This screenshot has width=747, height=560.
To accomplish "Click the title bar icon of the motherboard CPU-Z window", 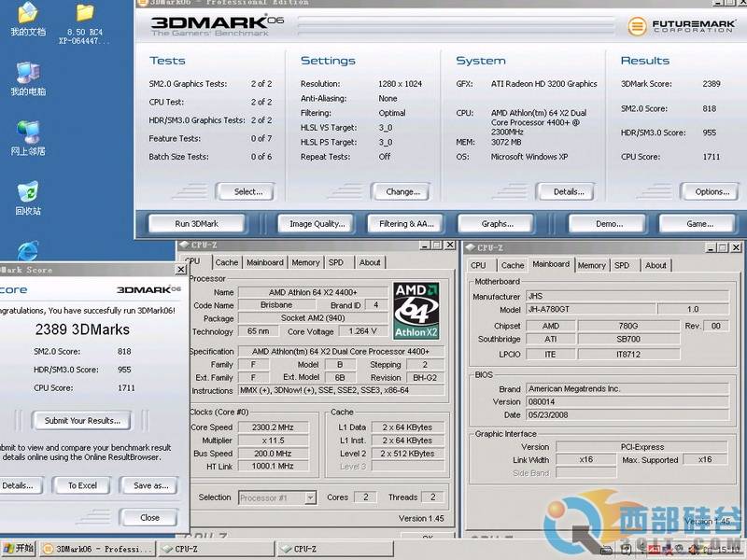I will [471, 247].
